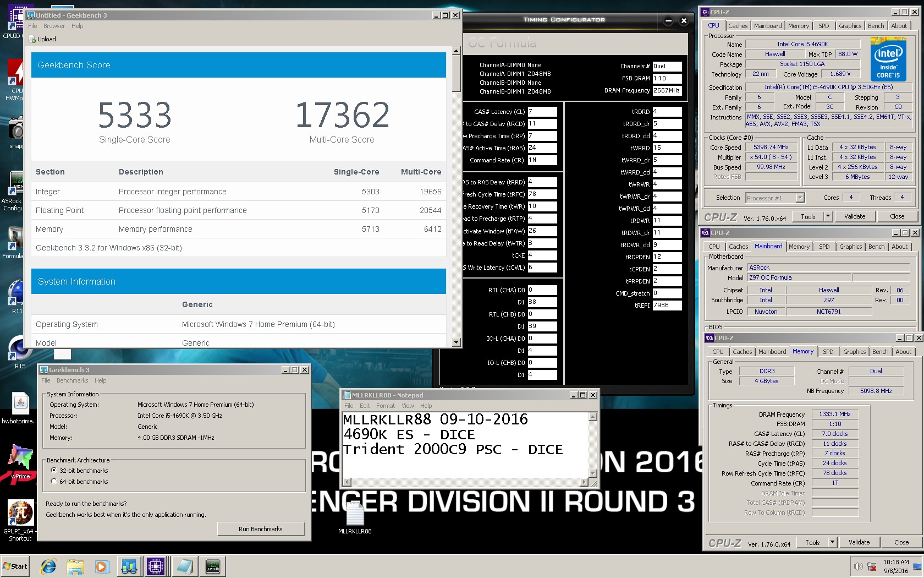Open Cinebench R15 desktop icon
Image resolution: width=924 pixels, height=578 pixels.
pos(20,353)
